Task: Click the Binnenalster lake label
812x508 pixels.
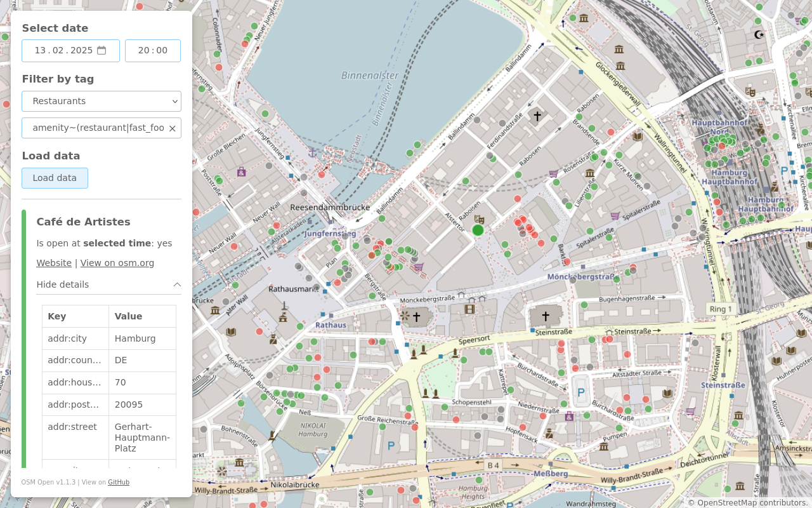Action: pyautogui.click(x=370, y=76)
